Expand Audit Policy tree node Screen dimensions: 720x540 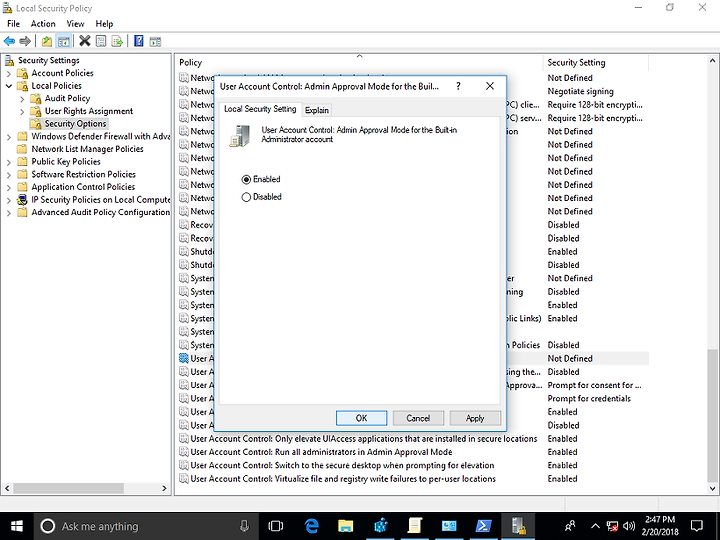coord(22,99)
